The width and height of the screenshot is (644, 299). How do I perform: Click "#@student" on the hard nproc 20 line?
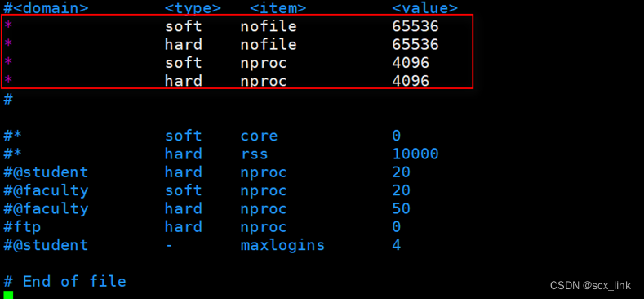(x=46, y=172)
